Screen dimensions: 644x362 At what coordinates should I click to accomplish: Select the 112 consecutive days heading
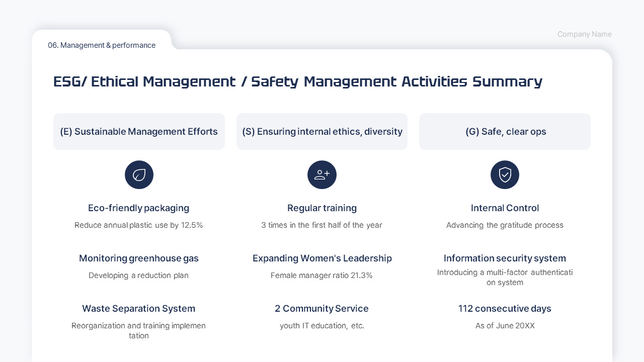[505, 308]
